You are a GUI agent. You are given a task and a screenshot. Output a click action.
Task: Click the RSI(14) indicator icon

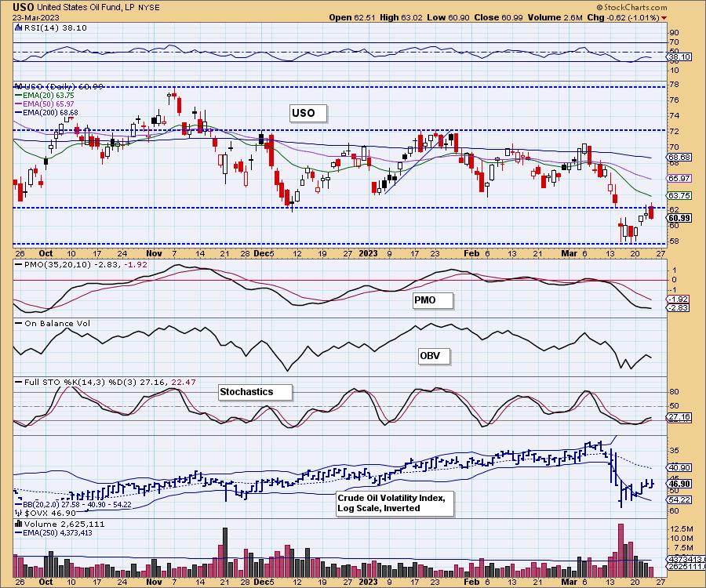click(19, 27)
